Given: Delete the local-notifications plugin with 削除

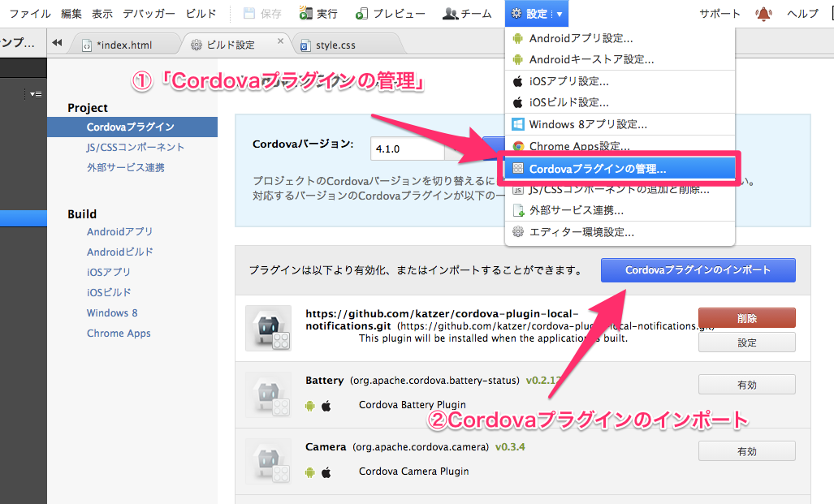Looking at the screenshot, I should coord(746,318).
